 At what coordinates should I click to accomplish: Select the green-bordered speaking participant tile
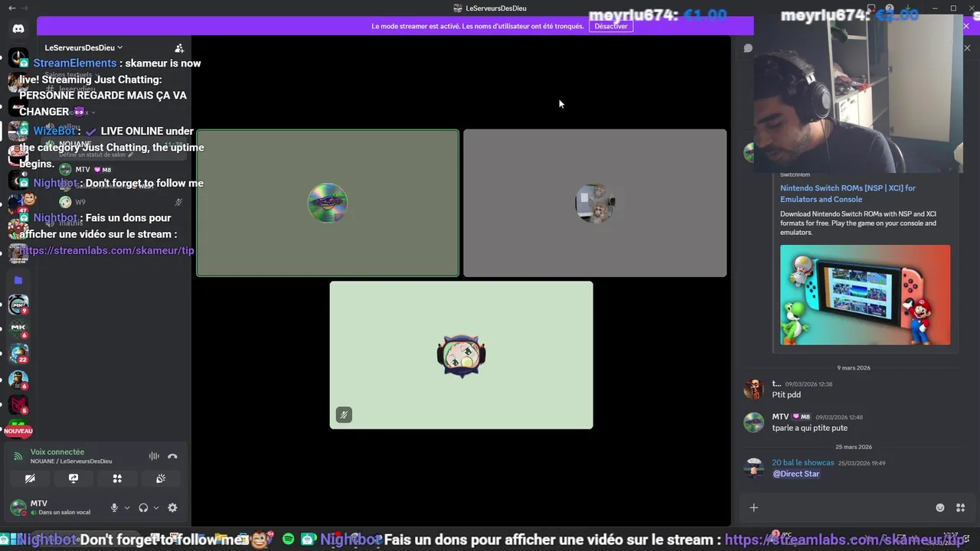coord(328,203)
